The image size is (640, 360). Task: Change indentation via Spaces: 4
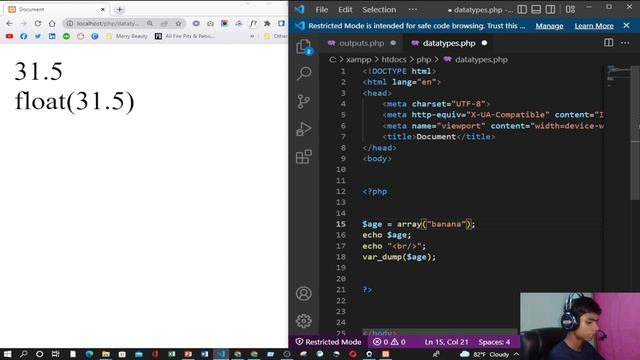tap(494, 342)
